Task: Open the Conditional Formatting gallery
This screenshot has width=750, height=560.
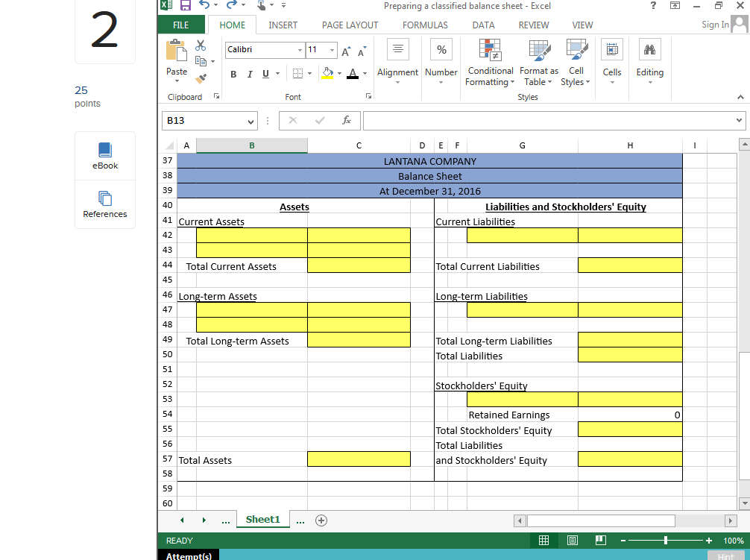Action: [490, 63]
